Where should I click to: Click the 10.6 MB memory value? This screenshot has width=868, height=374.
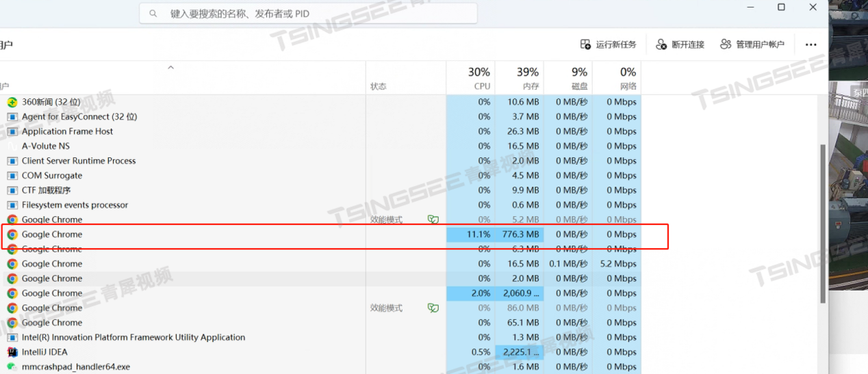523,102
